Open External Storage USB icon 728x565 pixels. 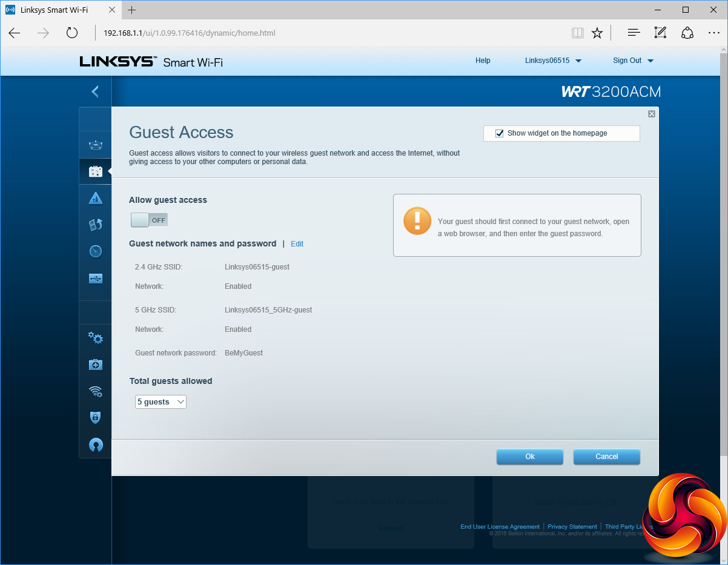(x=96, y=279)
